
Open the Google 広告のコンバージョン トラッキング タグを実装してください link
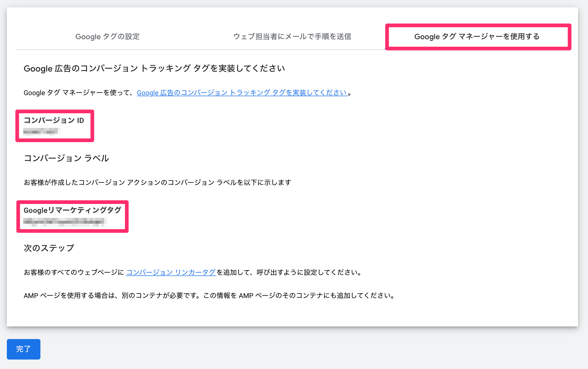point(242,93)
